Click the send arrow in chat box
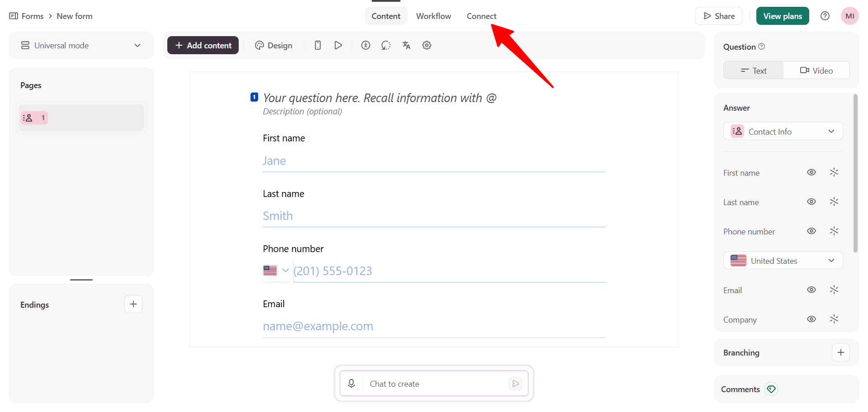Image resolution: width=868 pixels, height=412 pixels. [515, 384]
